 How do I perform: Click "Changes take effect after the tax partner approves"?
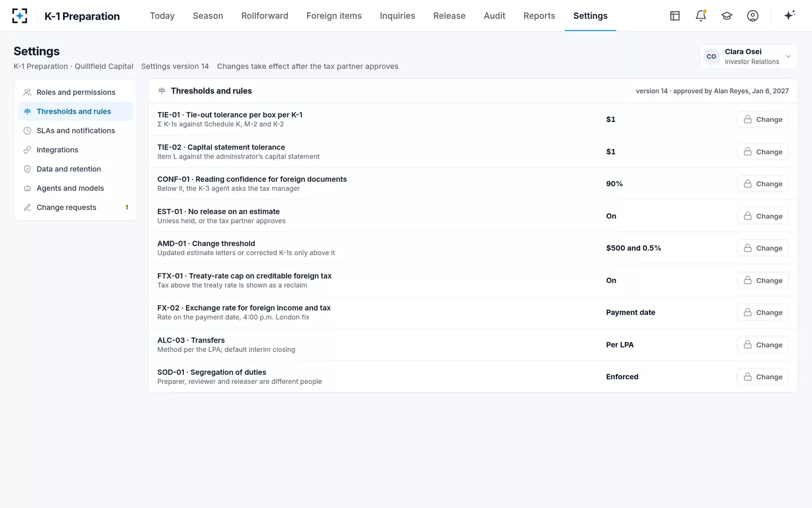(308, 66)
